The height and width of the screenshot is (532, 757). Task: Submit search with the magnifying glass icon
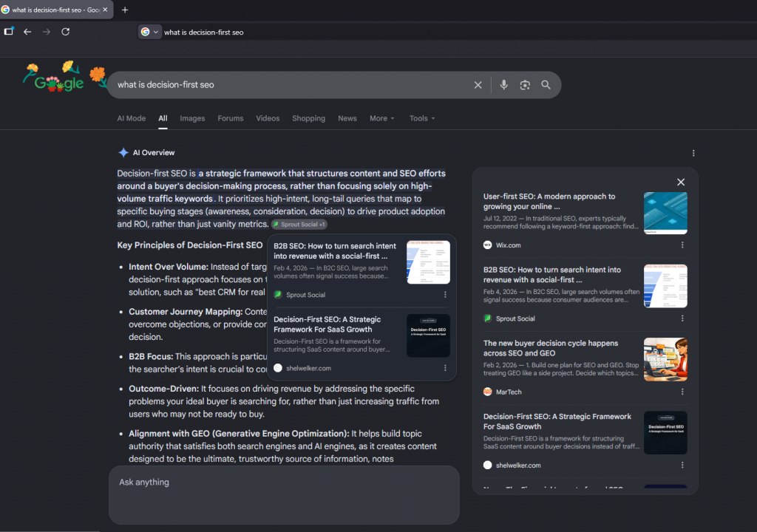coord(546,85)
